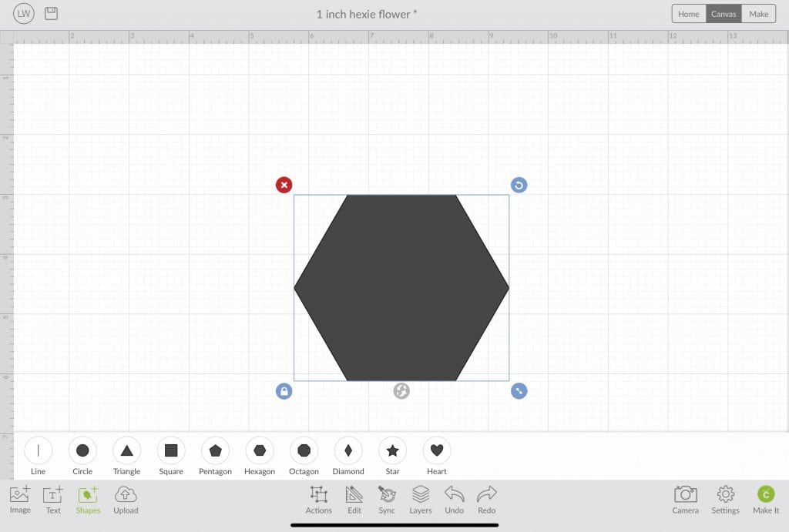789x532 pixels.
Task: Save the project using the disk icon
Action: pos(52,14)
